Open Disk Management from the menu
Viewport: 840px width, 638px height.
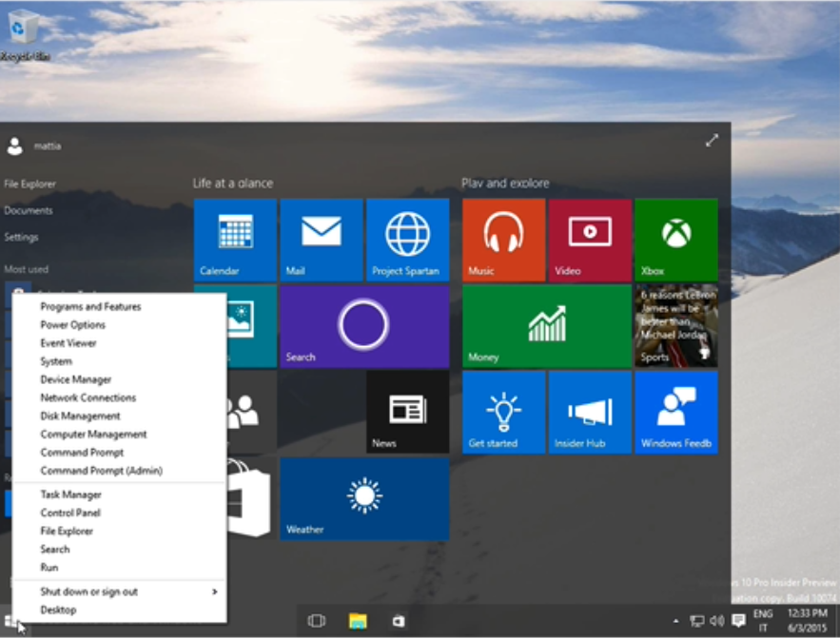pyautogui.click(x=118, y=416)
